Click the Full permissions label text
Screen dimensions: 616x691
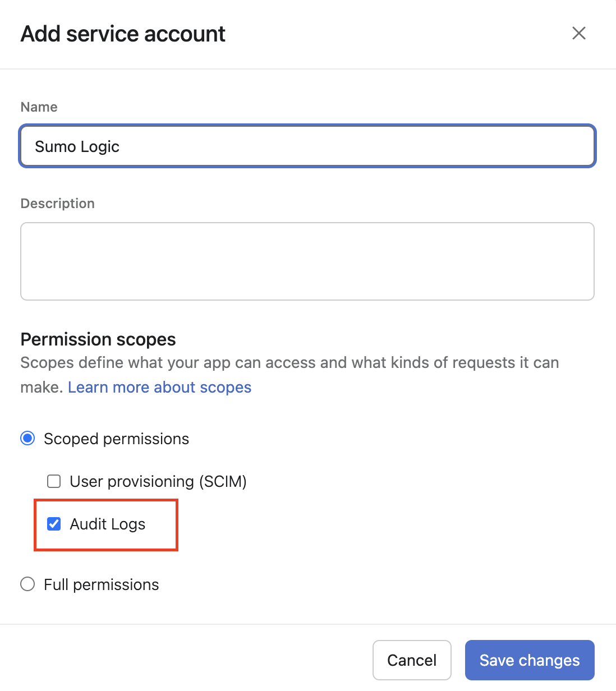point(101,584)
